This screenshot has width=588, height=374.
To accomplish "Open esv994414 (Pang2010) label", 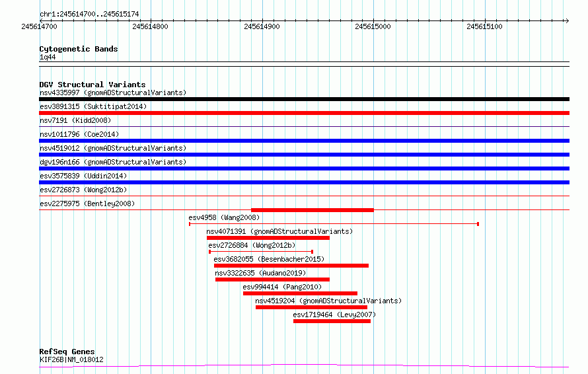I will 282,287.
